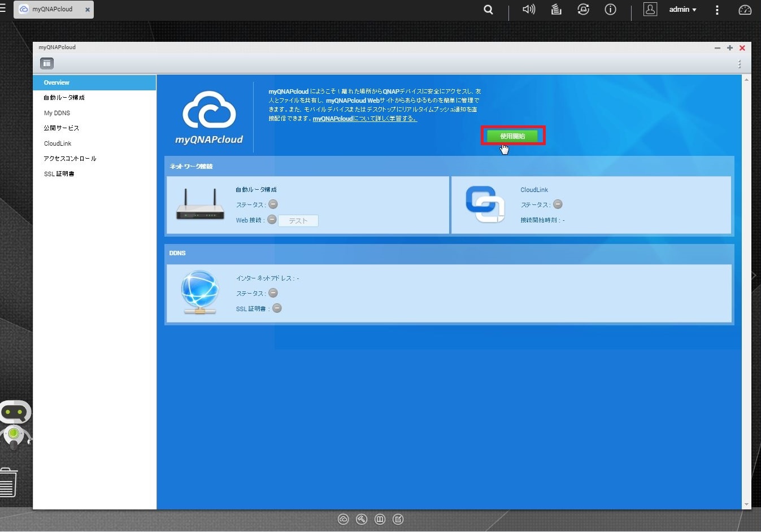This screenshot has width=761, height=532.
Task: Click bottom bar pause-like circle icon
Action: pos(380,520)
